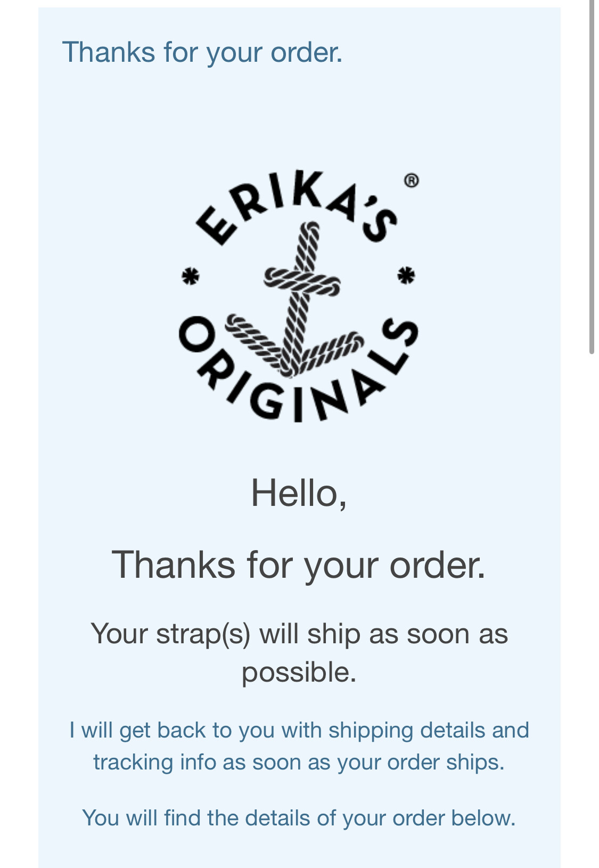This screenshot has height=868, width=599.
Task: Click 'tracking info as soon as your order ships.' line
Action: pos(299,762)
